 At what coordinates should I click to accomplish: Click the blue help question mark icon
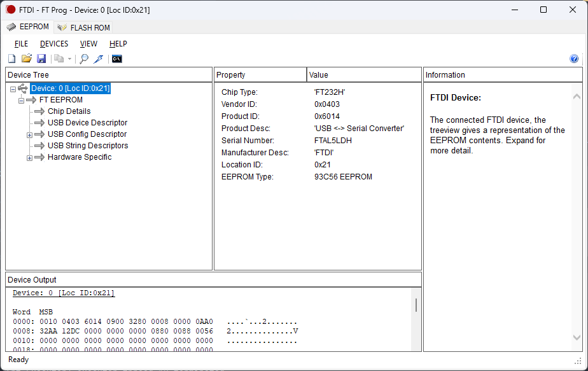574,59
